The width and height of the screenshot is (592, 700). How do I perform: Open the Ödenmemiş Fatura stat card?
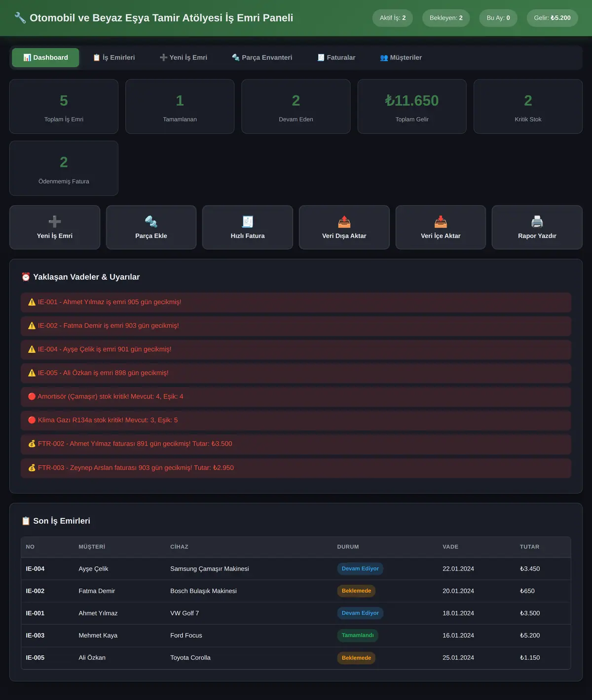pos(64,168)
